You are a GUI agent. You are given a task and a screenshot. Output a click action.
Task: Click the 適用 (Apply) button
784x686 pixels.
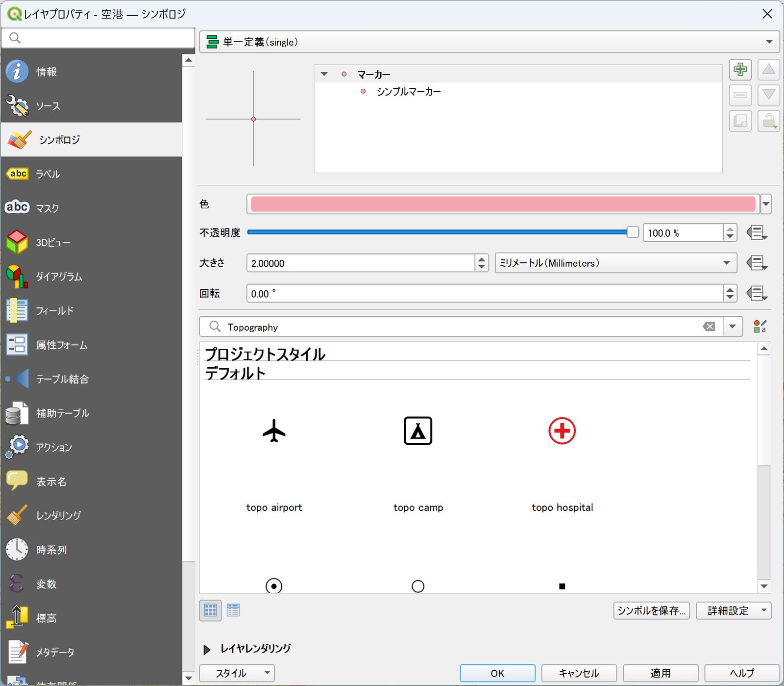tap(661, 673)
